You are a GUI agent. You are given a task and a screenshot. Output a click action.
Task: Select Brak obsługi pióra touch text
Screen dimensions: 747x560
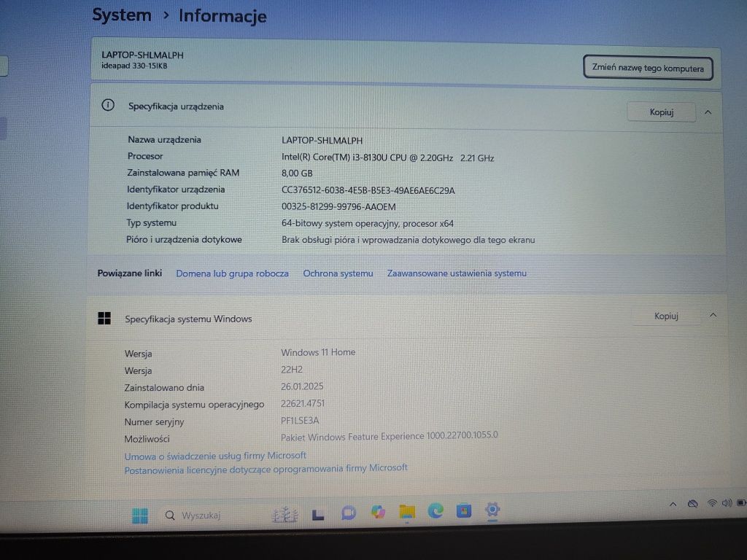408,240
